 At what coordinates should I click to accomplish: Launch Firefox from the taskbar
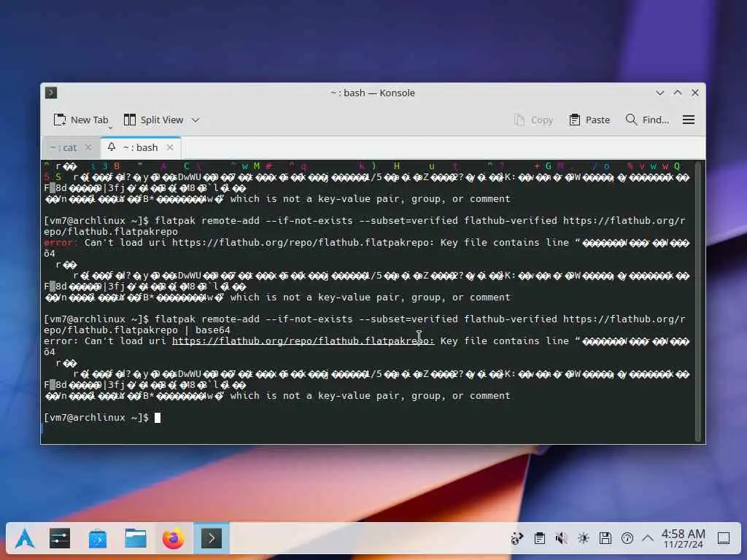174,539
